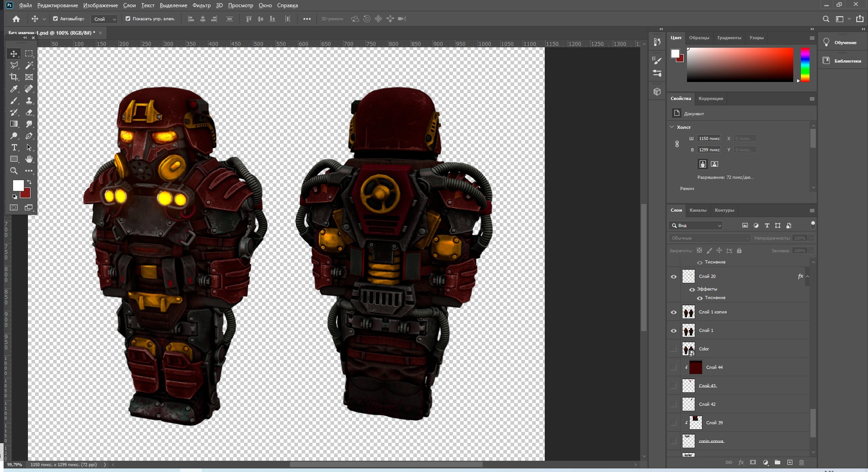The width and height of the screenshot is (868, 472).
Task: Select the Pen tool
Action: (29, 136)
